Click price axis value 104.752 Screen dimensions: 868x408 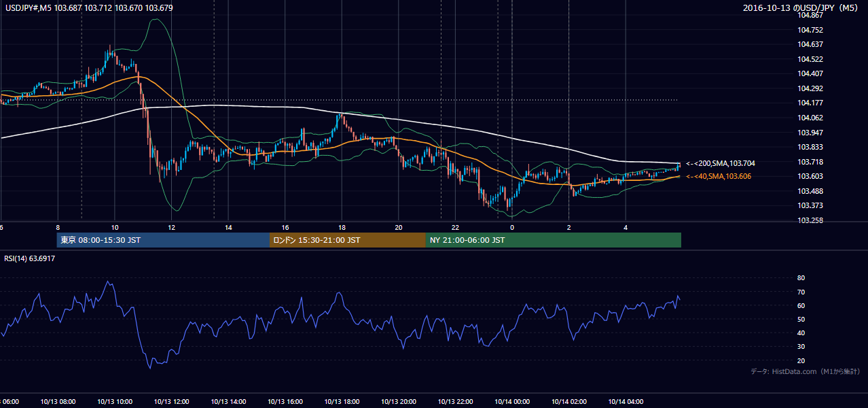[810, 30]
